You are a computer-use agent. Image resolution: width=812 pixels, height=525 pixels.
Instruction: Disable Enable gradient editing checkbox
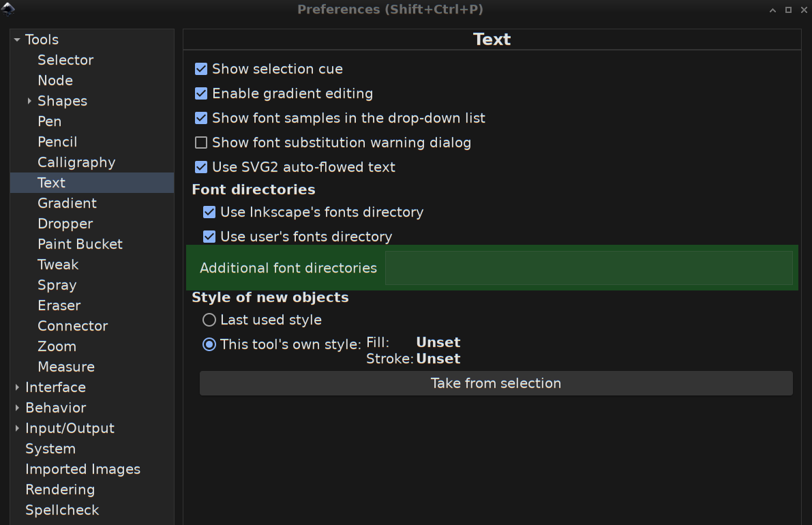point(201,93)
